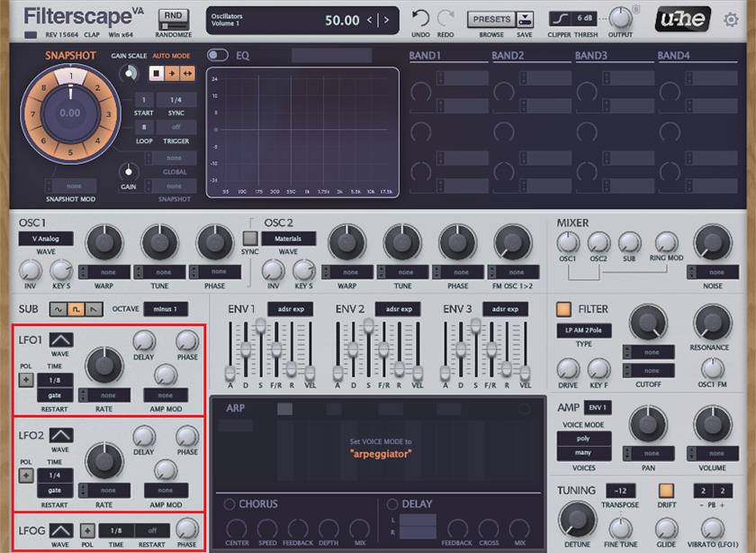
Task: Open the OSC 2 Materials wave selector
Action: click(288, 239)
